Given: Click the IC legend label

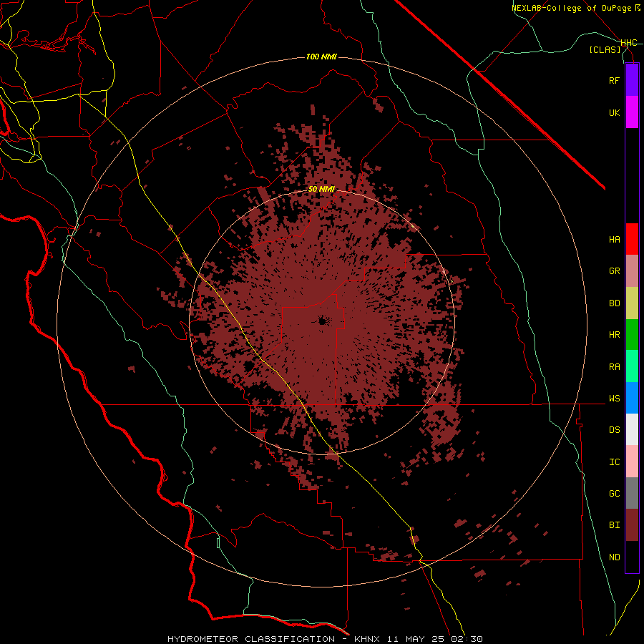Looking at the screenshot, I should coord(614,462).
